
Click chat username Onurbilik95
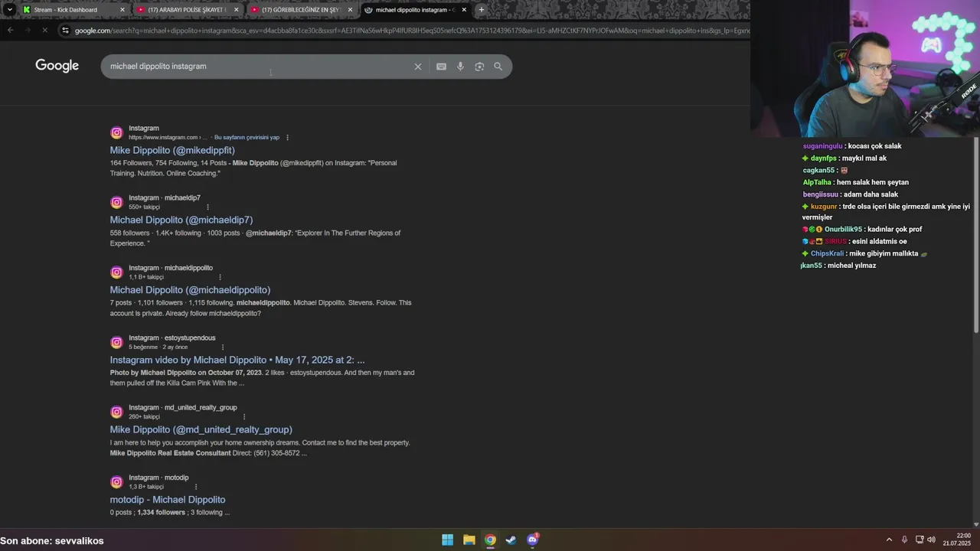843,230
